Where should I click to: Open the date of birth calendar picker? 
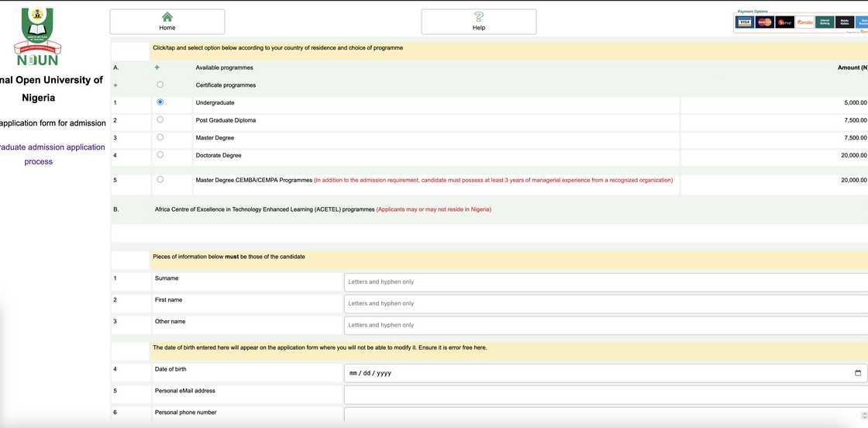pos(857,373)
